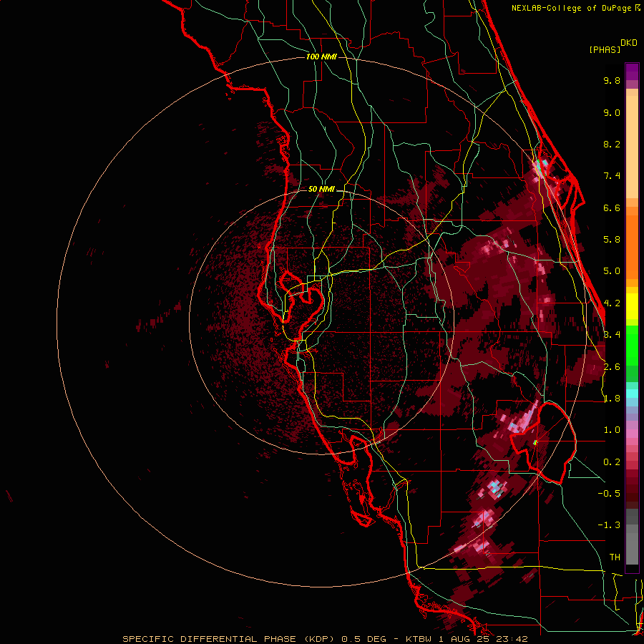
Task: Pick the gray segment near TH
Action: tap(632, 548)
